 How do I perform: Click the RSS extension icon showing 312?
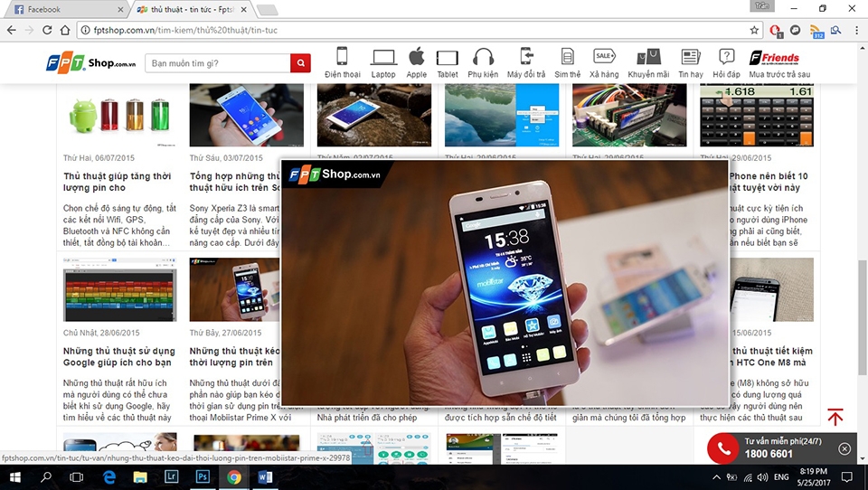(816, 31)
